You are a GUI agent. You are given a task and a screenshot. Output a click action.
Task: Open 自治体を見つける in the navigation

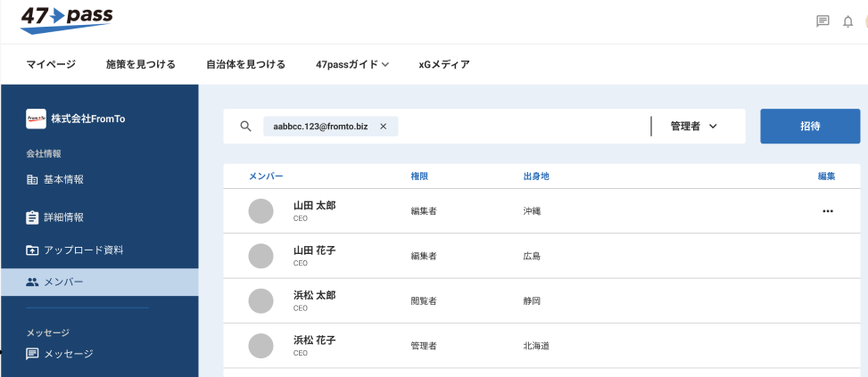click(245, 64)
